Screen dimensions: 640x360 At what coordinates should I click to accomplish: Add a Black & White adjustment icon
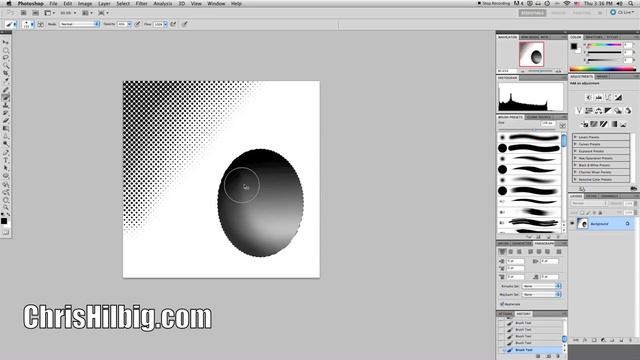pyautogui.click(x=608, y=111)
